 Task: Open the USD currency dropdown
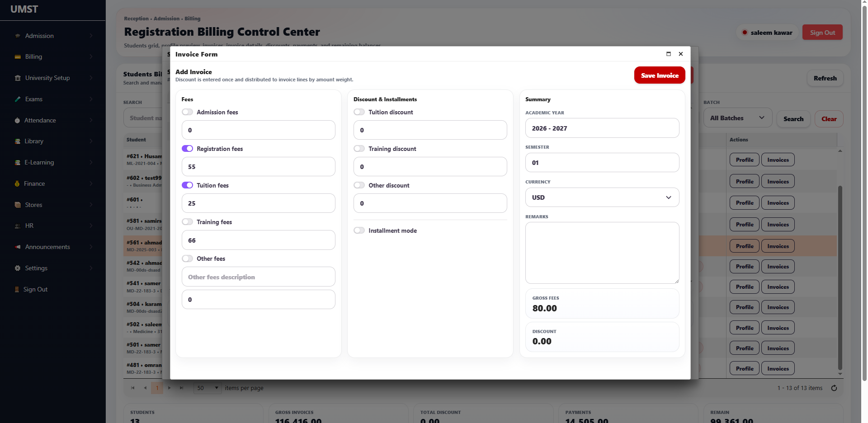pyautogui.click(x=602, y=197)
